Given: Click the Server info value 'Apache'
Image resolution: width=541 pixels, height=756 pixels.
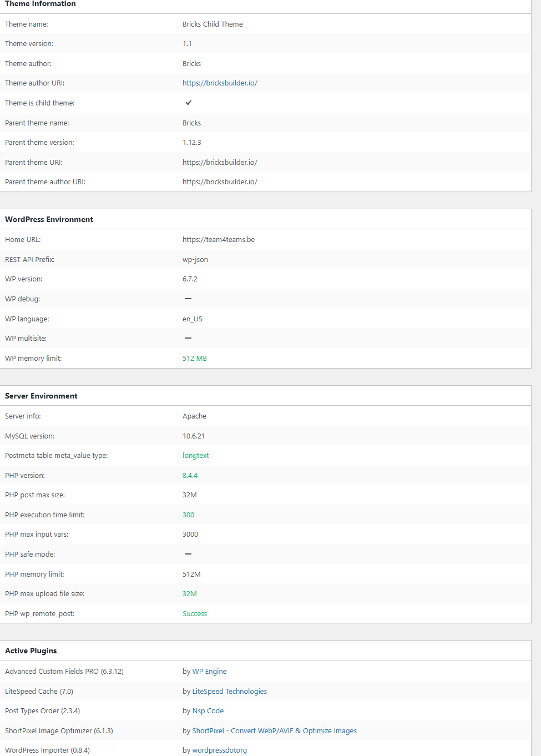Looking at the screenshot, I should [x=194, y=416].
